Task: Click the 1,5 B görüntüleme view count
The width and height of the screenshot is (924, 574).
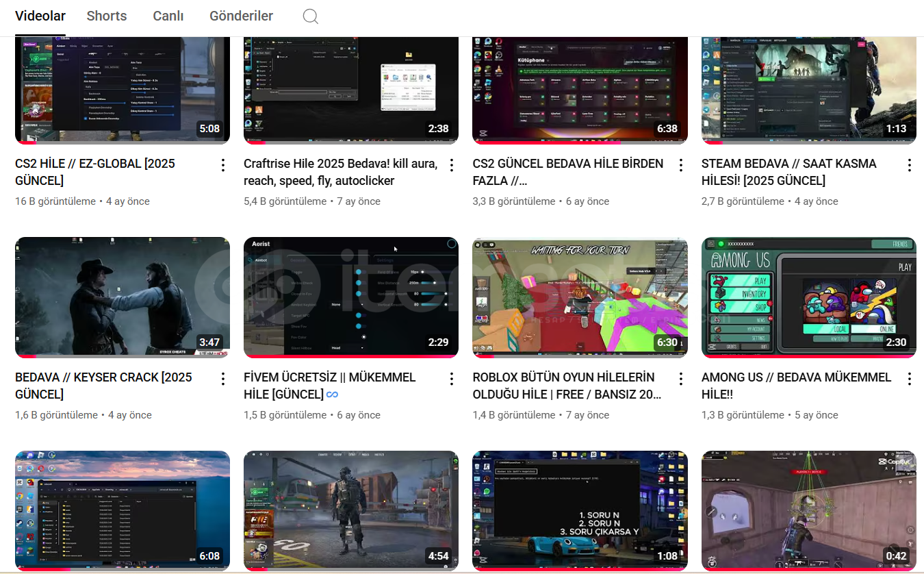Action: (x=285, y=415)
